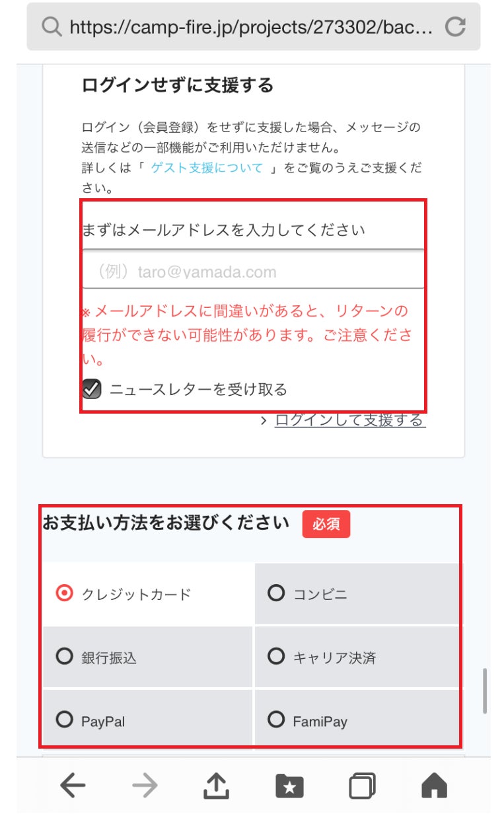Reload the page
Screen dimensions: 504x820
[456, 26]
